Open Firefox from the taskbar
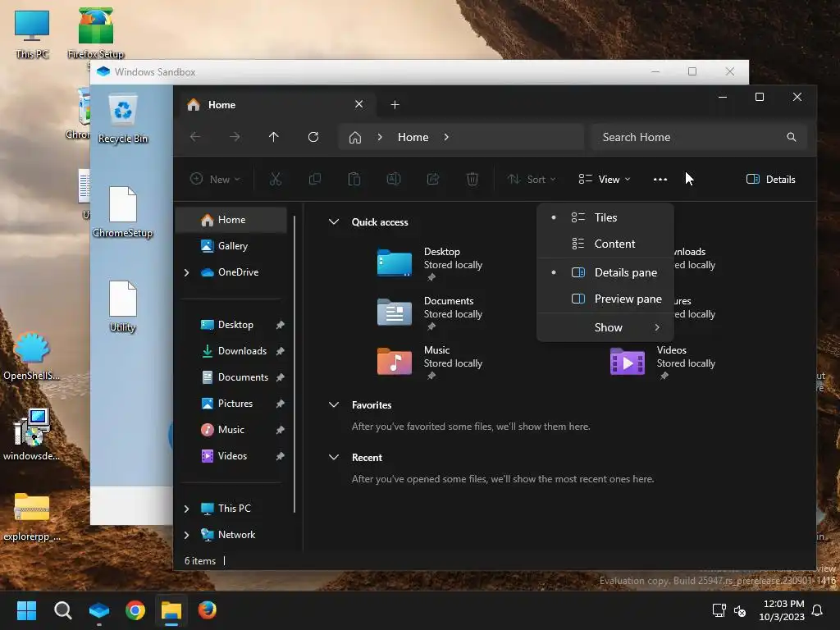Screen dimensions: 840x630 (208, 610)
